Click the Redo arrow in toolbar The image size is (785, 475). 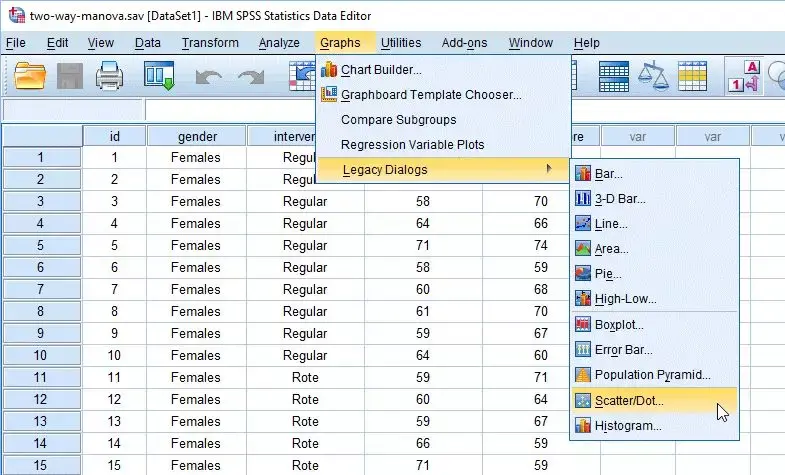coord(251,78)
